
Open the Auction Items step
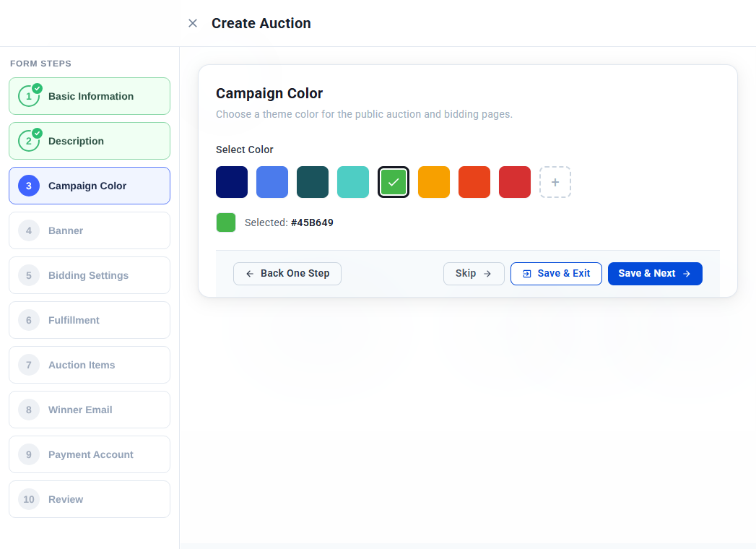click(x=90, y=365)
